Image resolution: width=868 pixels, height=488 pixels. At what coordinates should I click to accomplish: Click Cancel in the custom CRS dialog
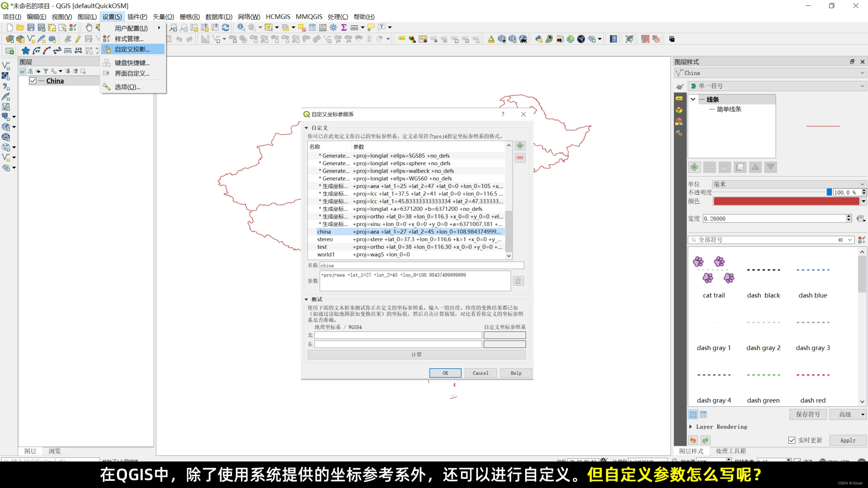[481, 373]
